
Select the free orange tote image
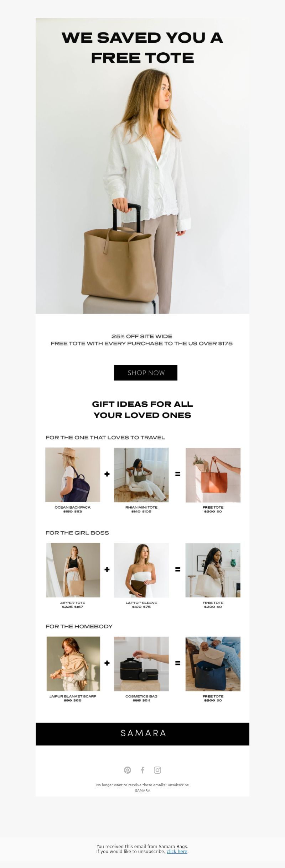tap(213, 475)
